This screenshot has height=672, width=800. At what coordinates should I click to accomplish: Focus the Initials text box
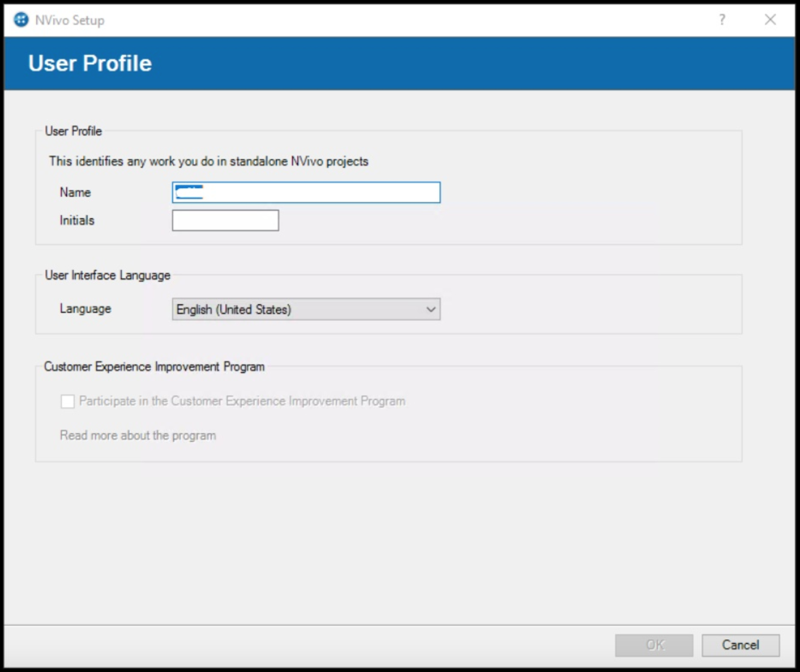(x=225, y=221)
